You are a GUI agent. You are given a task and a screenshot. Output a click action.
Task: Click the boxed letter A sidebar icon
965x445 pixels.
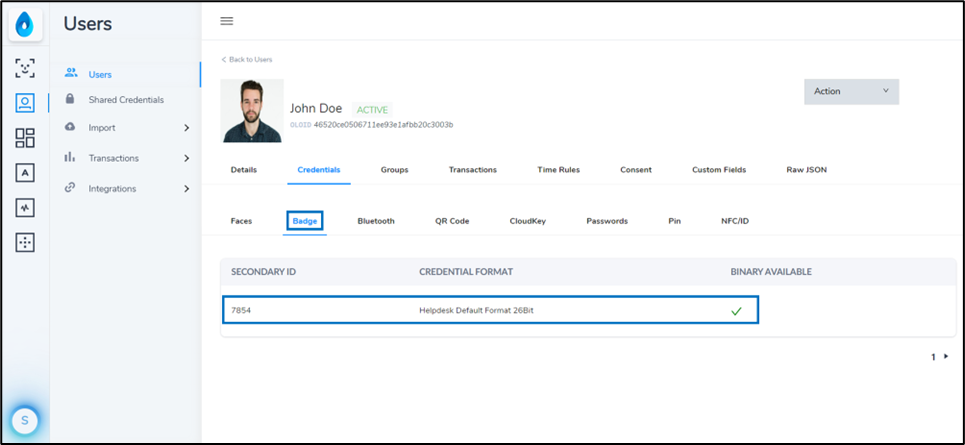[x=25, y=173]
